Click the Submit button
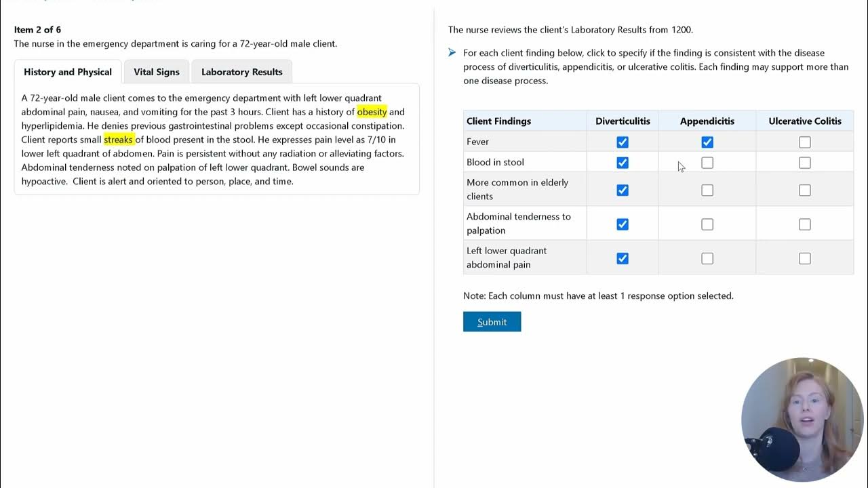Viewport: 868px width, 488px height. [x=492, y=322]
